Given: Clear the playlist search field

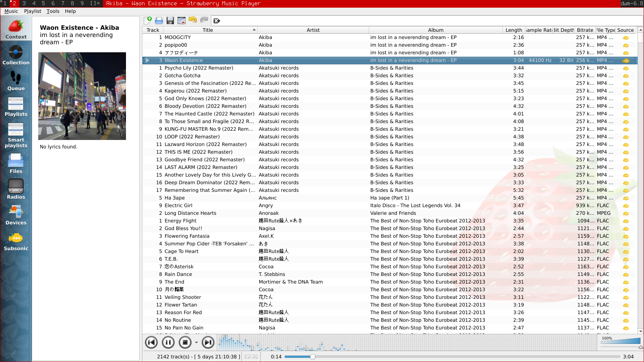Looking at the screenshot, I should (217, 21).
